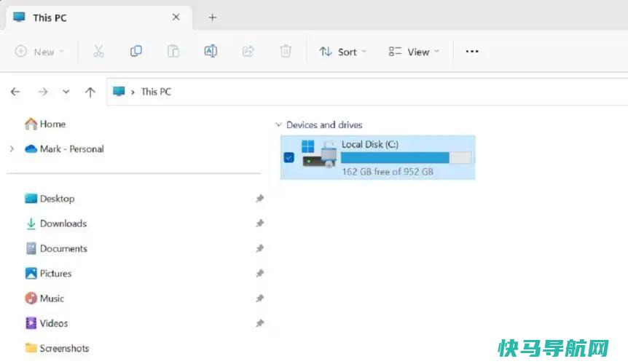Click the 162 GB free of 952 GB text
The height and width of the screenshot is (364, 628).
[x=388, y=172]
